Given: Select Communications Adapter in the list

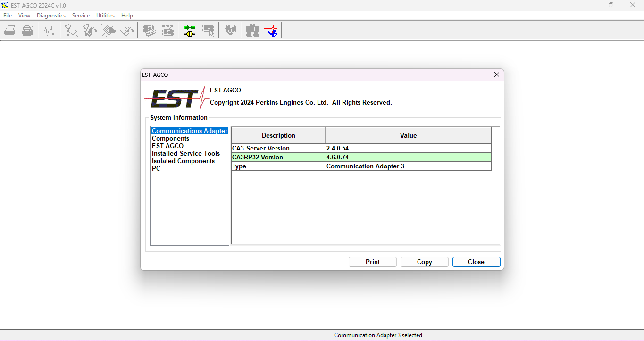Looking at the screenshot, I should 190,131.
